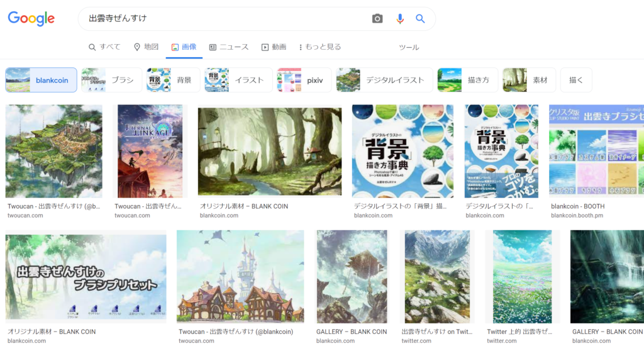Click Twoucan - 出雲寺ぜんすけ (@blankcoin) caption
The image size is (644, 346).
click(x=236, y=332)
